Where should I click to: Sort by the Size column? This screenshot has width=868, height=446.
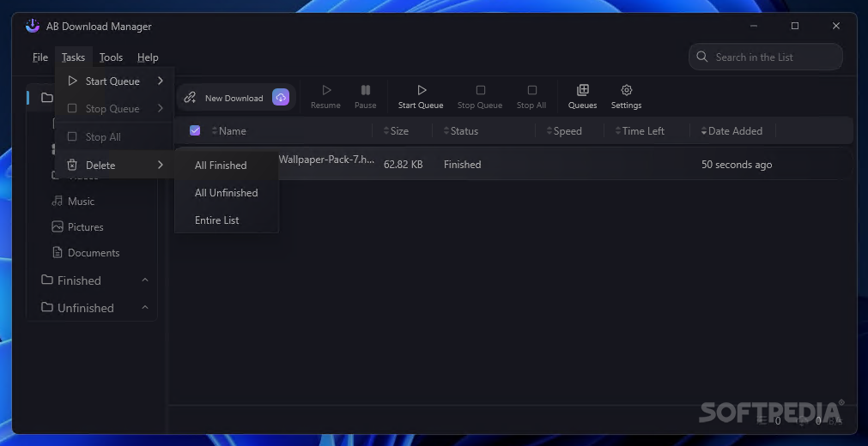click(x=396, y=131)
